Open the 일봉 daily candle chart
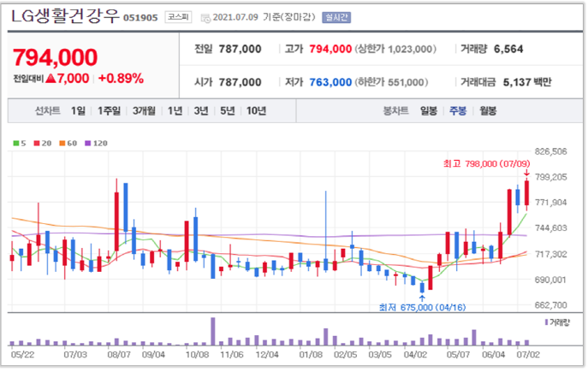 pos(429,111)
